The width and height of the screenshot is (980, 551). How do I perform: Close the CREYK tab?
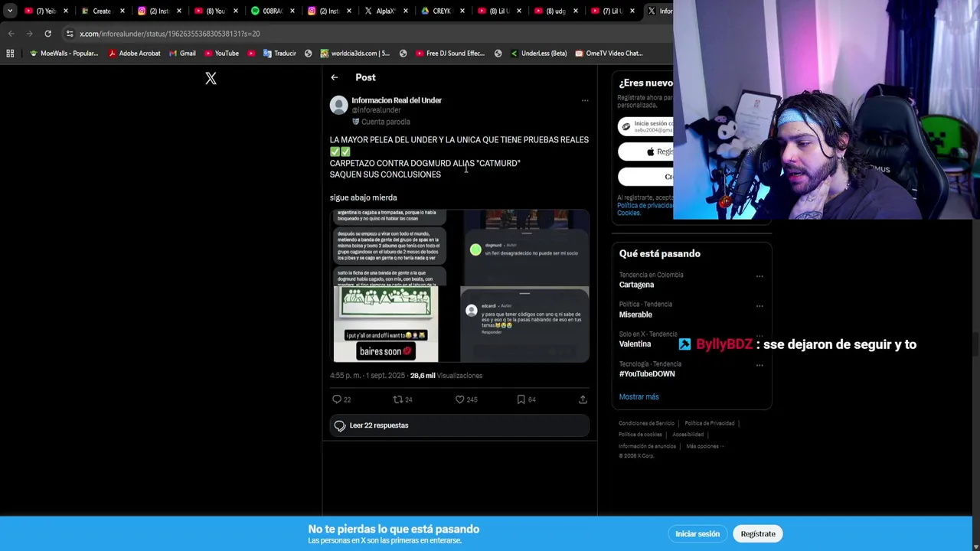tap(462, 11)
